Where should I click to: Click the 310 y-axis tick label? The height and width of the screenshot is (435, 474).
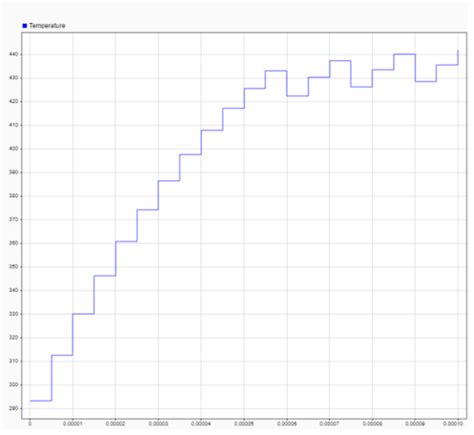[x=13, y=361]
